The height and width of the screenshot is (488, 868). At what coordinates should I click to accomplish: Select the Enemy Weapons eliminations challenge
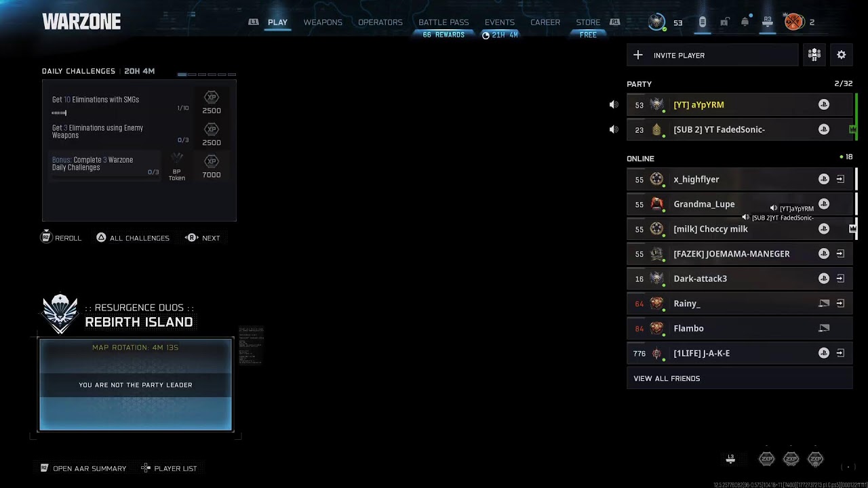tap(121, 134)
